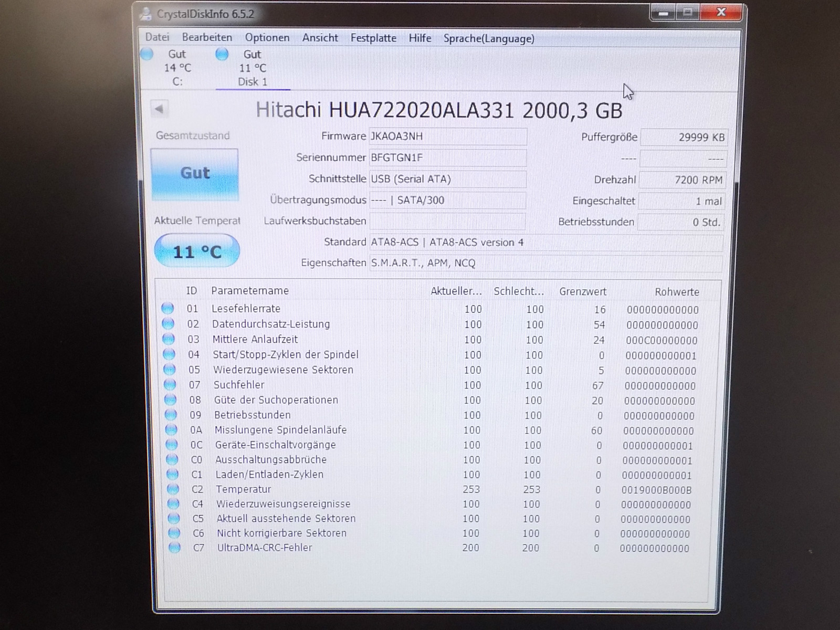Click status orb for Laden/Entladen-Zyklen row
Screen dimensions: 840x630
point(173,474)
